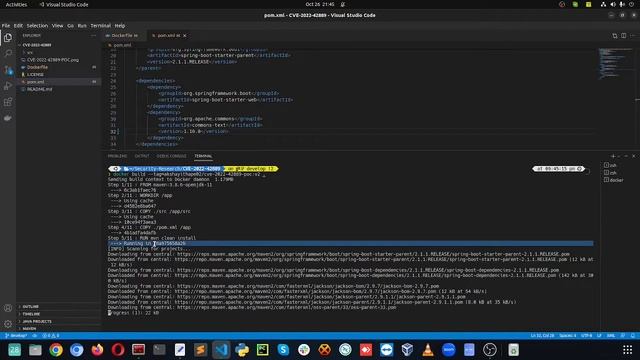Viewport: 640px width, 360px height.
Task: Open the Run menu
Action: click(x=82, y=25)
